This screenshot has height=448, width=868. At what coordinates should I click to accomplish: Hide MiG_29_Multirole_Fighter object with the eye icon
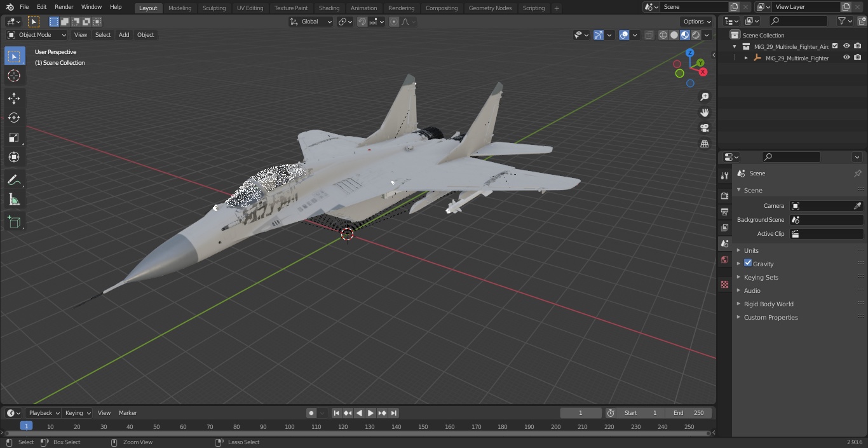tap(846, 57)
